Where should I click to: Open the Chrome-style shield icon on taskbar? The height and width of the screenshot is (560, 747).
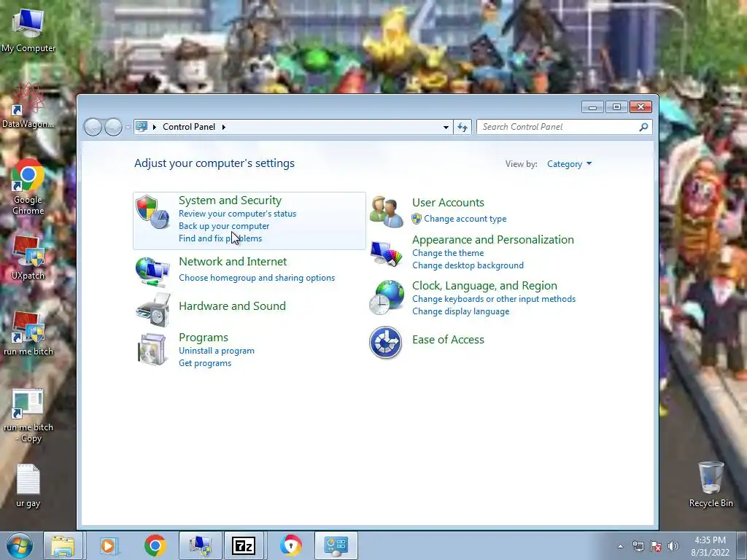[x=290, y=545]
